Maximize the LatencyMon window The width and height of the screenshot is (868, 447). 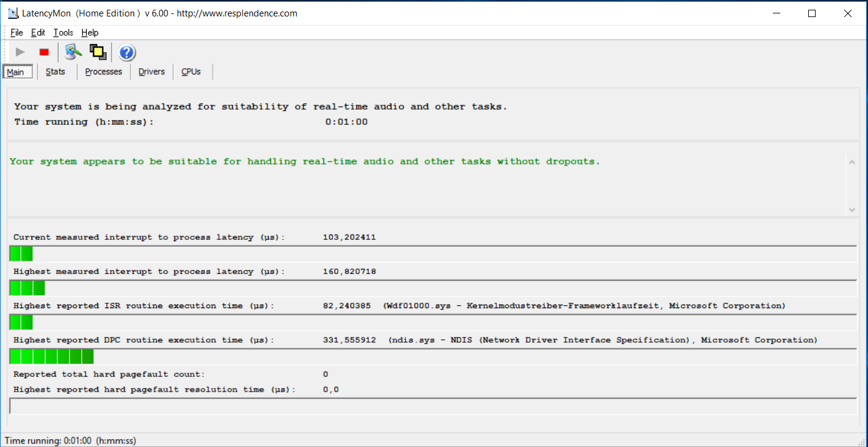(811, 13)
